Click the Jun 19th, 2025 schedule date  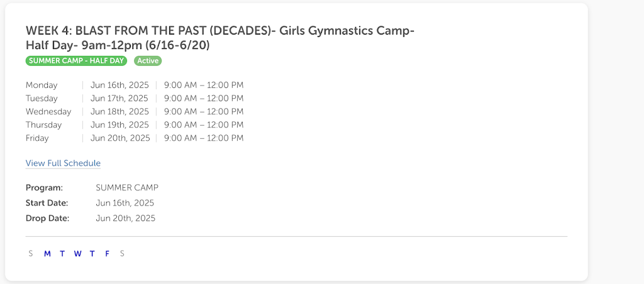pyautogui.click(x=119, y=125)
